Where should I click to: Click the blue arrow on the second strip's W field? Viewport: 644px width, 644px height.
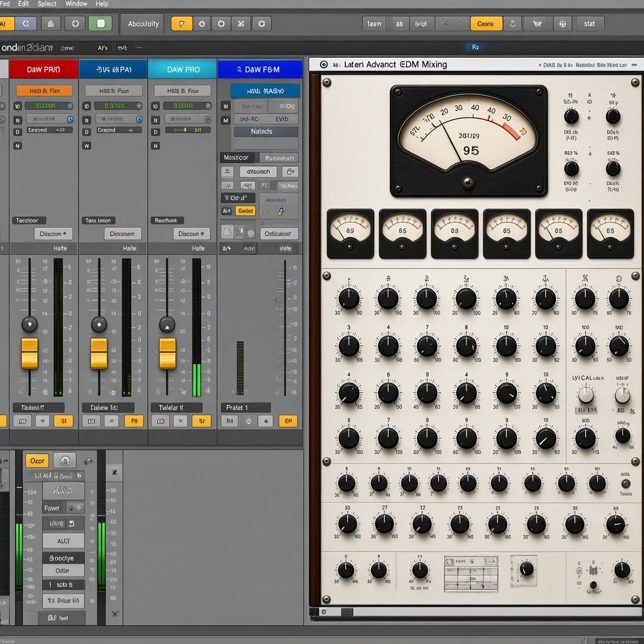click(139, 119)
